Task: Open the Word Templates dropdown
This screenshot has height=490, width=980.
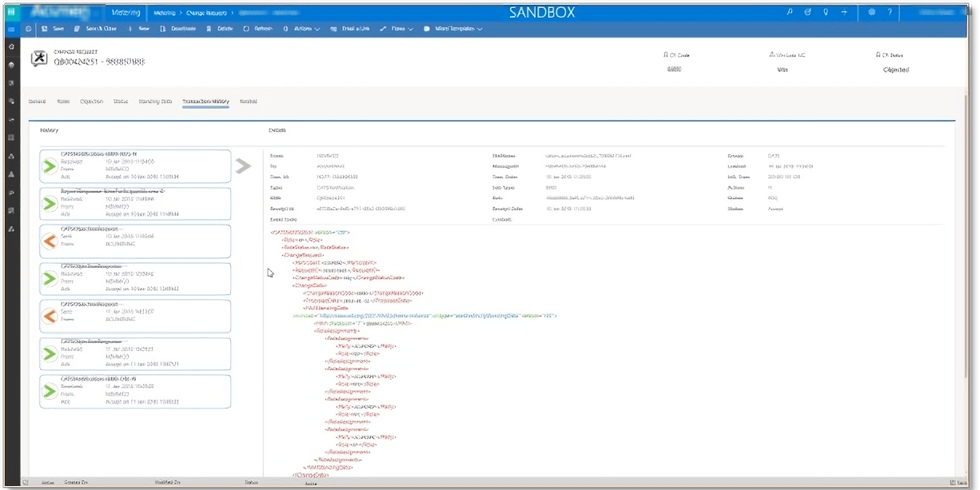Action: (x=453, y=29)
